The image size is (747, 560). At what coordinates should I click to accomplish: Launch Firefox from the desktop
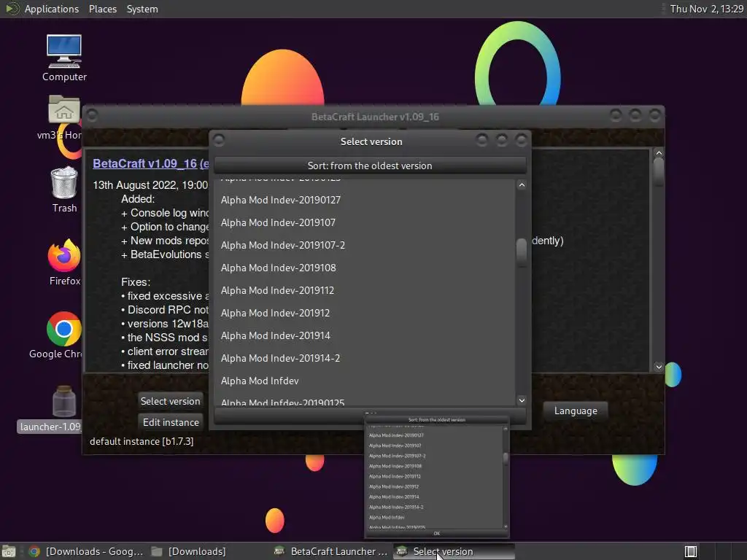click(x=64, y=262)
